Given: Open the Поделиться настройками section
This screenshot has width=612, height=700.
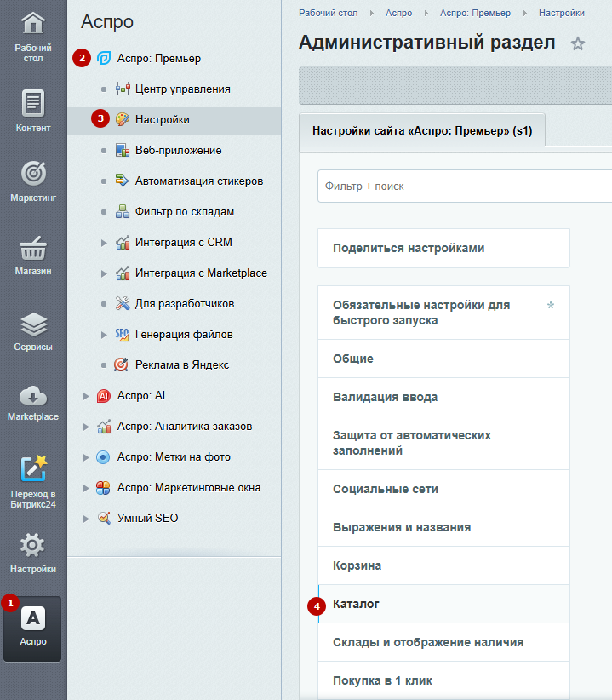Looking at the screenshot, I should coord(443,248).
